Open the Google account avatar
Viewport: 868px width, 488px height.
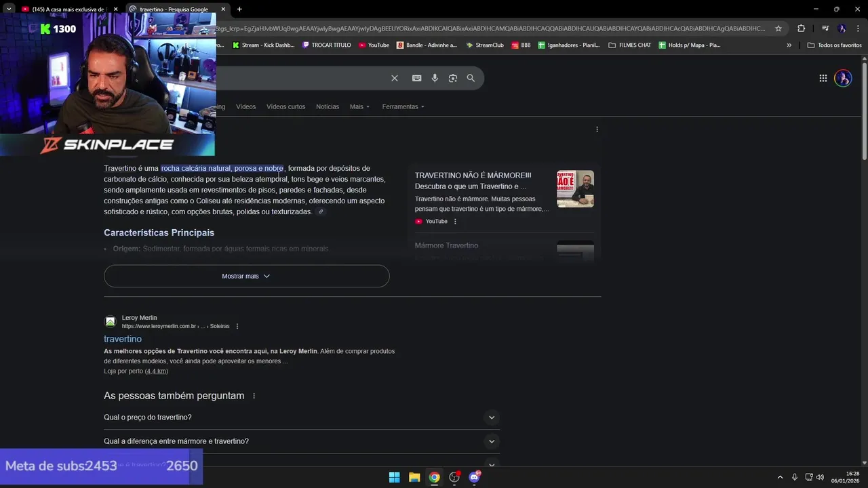843,78
